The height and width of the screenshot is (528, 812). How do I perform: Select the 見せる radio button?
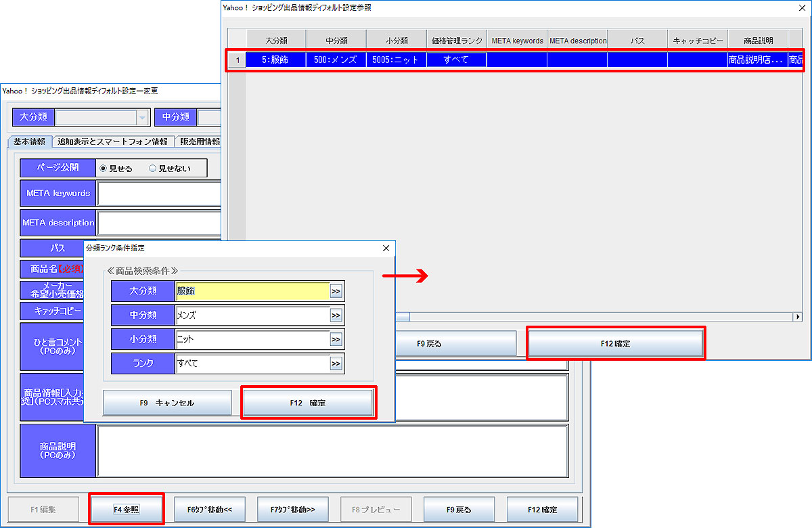(x=104, y=168)
